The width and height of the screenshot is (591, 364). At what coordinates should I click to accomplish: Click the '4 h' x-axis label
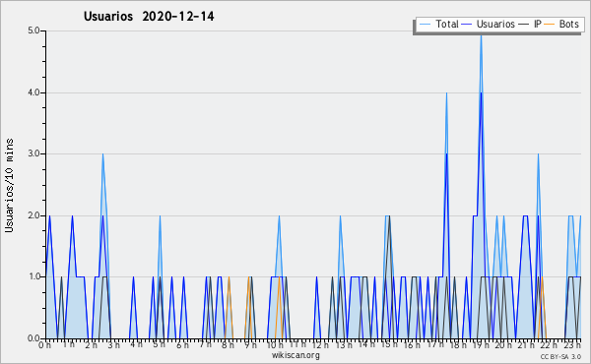(136, 344)
